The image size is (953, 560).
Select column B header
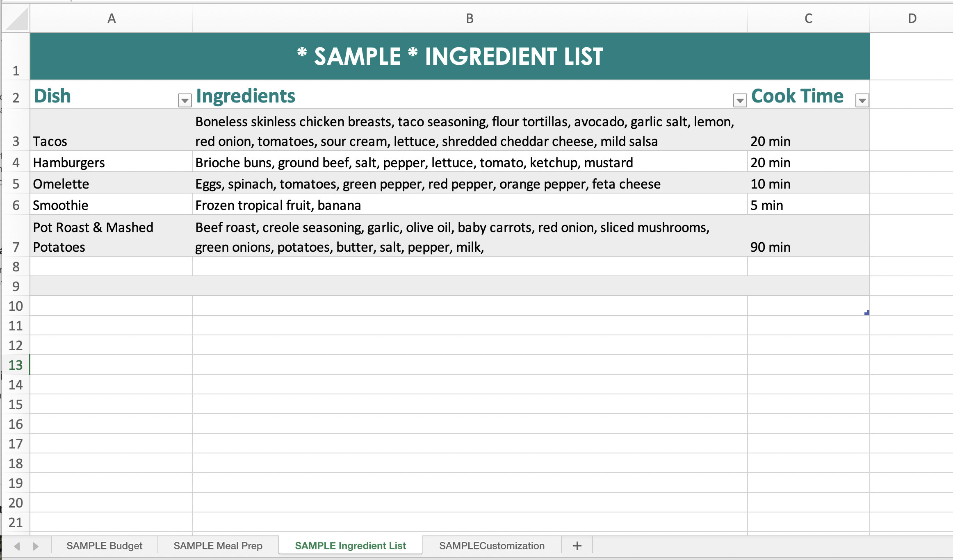(470, 18)
